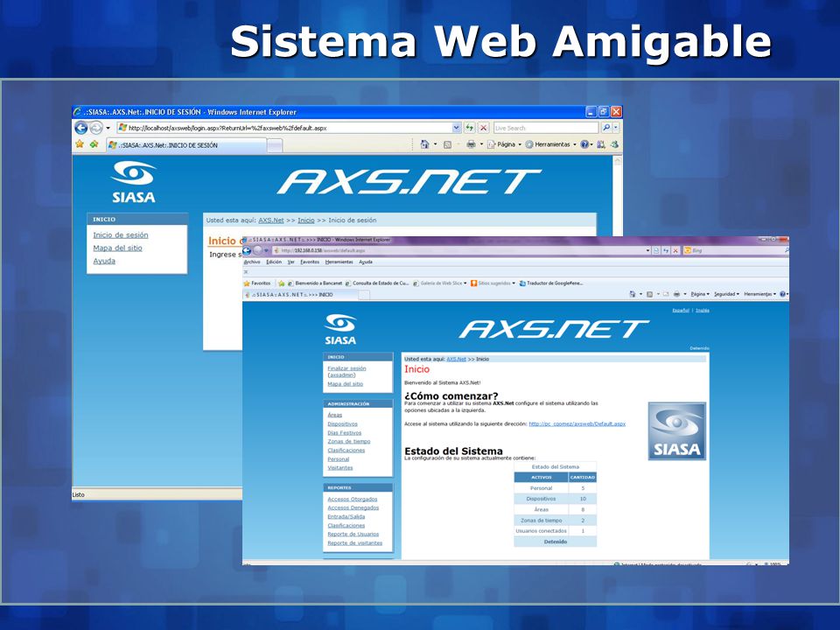Click AXS.Net breadcrumb in login window
The width and height of the screenshot is (840, 630).
(x=271, y=220)
